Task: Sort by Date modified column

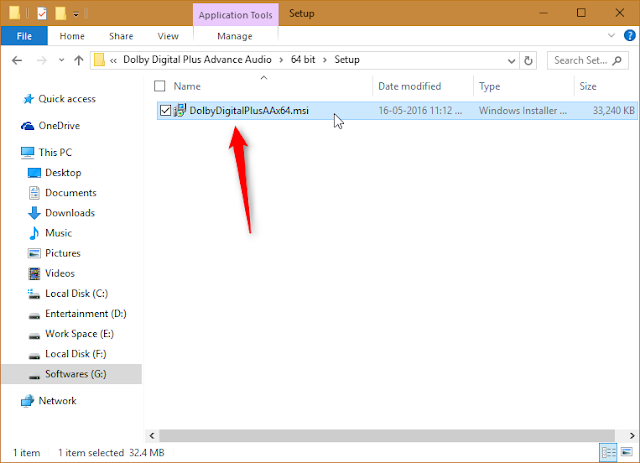Action: coord(409,86)
